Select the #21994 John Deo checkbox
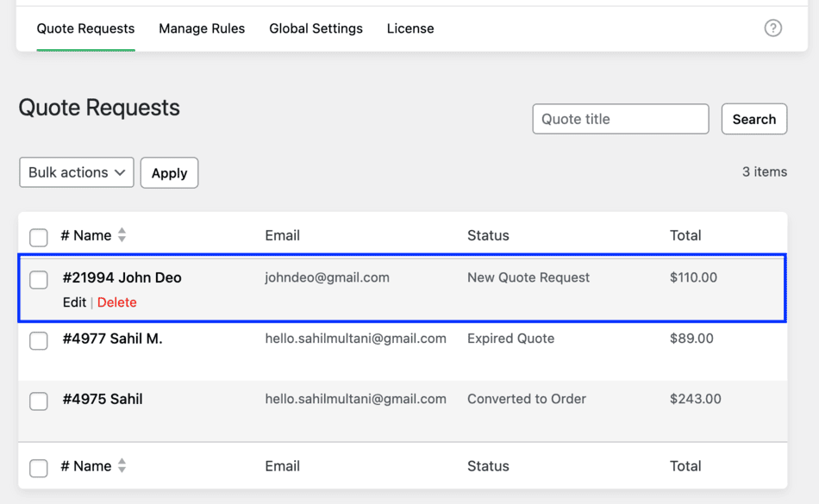 39,280
